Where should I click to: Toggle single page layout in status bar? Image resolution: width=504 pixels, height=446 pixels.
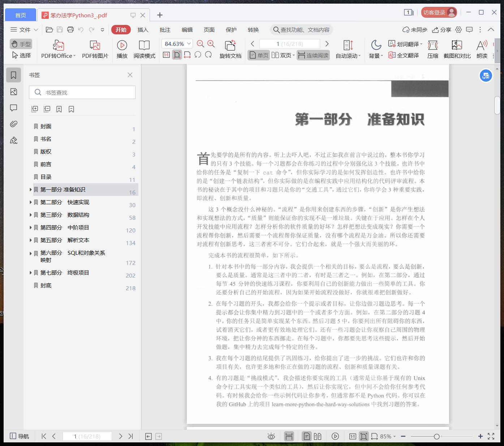point(306,436)
